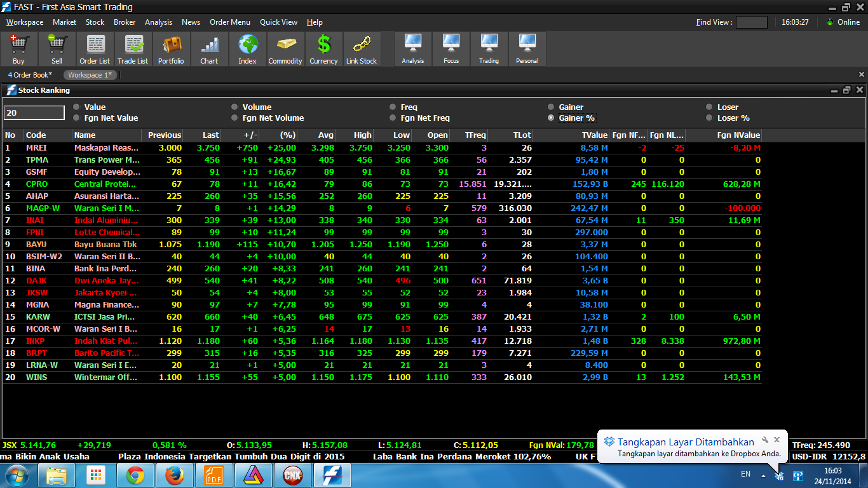Open Chrome from the taskbar
The width and height of the screenshot is (868, 488).
[135, 475]
